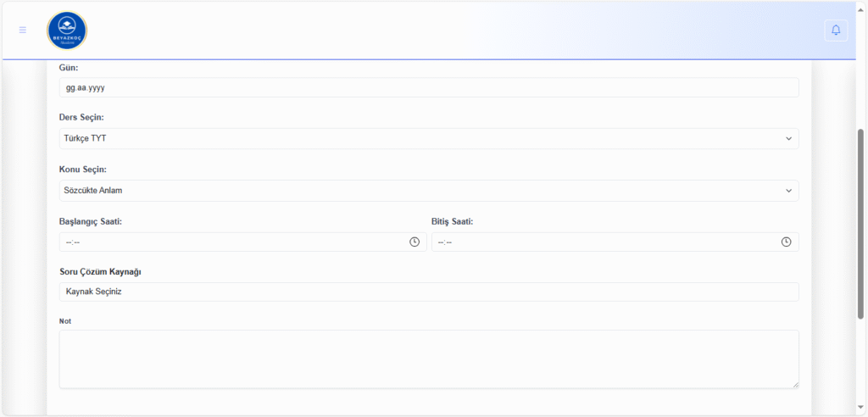Open time picker clock in Başlangıç Saati
Viewport: 868px width, 417px height.
click(415, 242)
